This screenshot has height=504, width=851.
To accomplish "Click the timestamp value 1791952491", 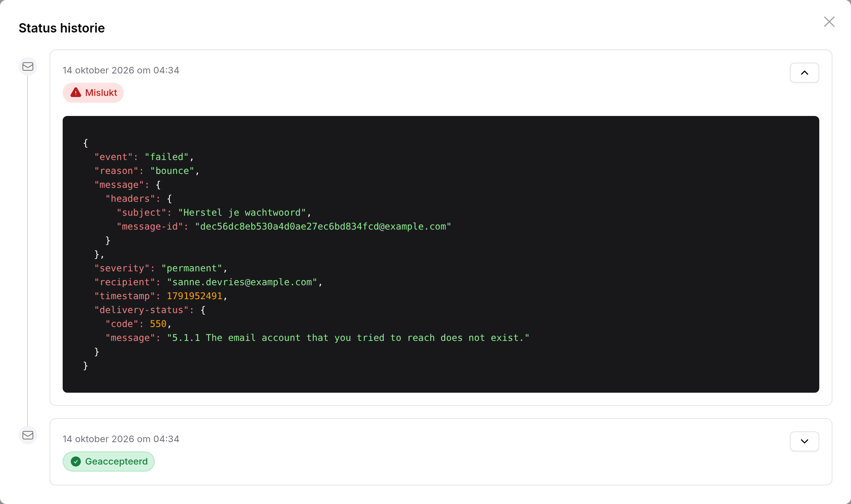I will 195,296.
